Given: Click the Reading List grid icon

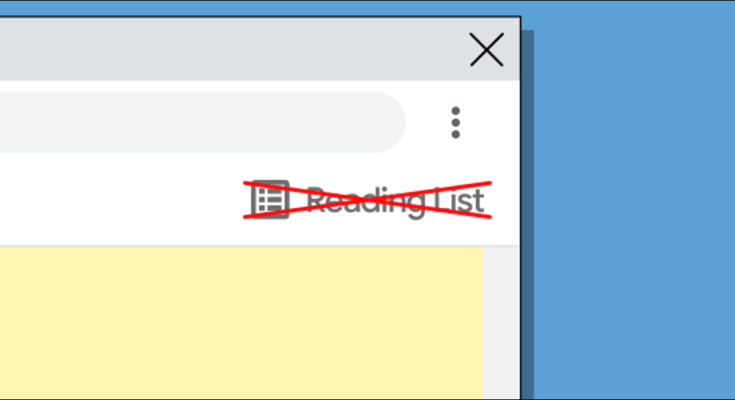Looking at the screenshot, I should [x=270, y=200].
